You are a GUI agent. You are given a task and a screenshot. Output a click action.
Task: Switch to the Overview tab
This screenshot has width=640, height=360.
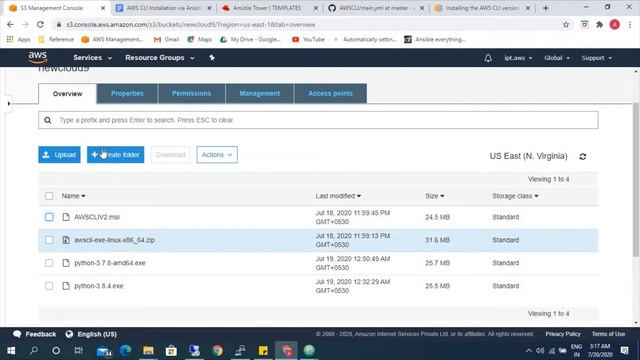67,93
